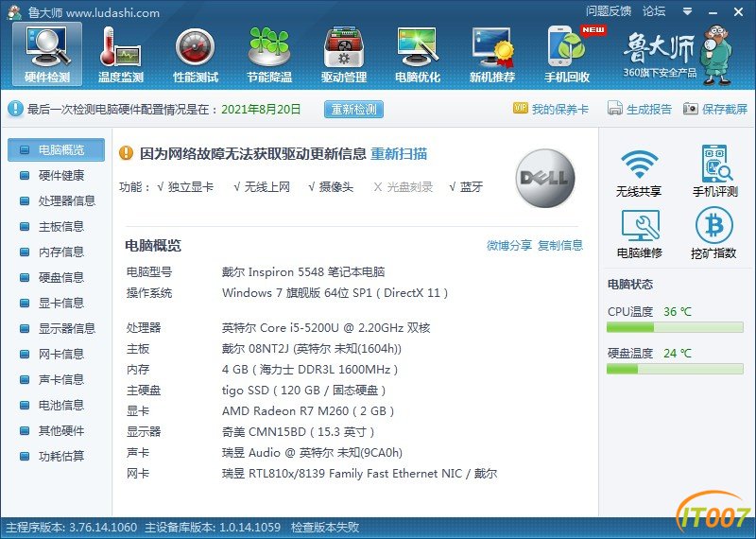Click 奇美 CMN15BD display text
Screen dimensions: 756x539
pyautogui.click(x=298, y=432)
